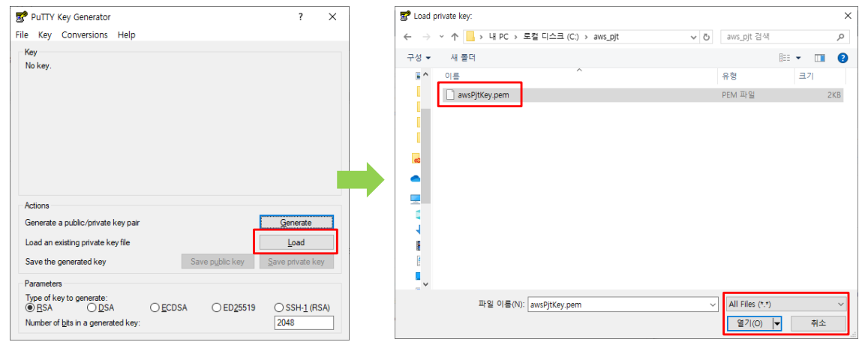This screenshot has height=351, width=868.
Task: Click the Load button
Action: pos(296,242)
